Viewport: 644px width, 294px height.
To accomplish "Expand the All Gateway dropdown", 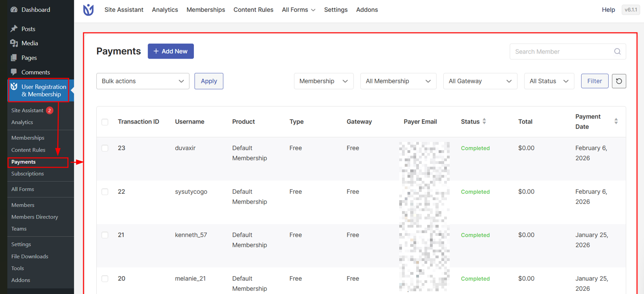I will pos(480,81).
